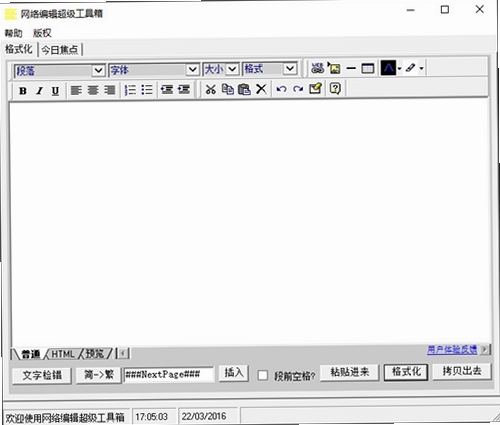Insert table using table icon
This screenshot has width=500, height=425.
click(368, 68)
